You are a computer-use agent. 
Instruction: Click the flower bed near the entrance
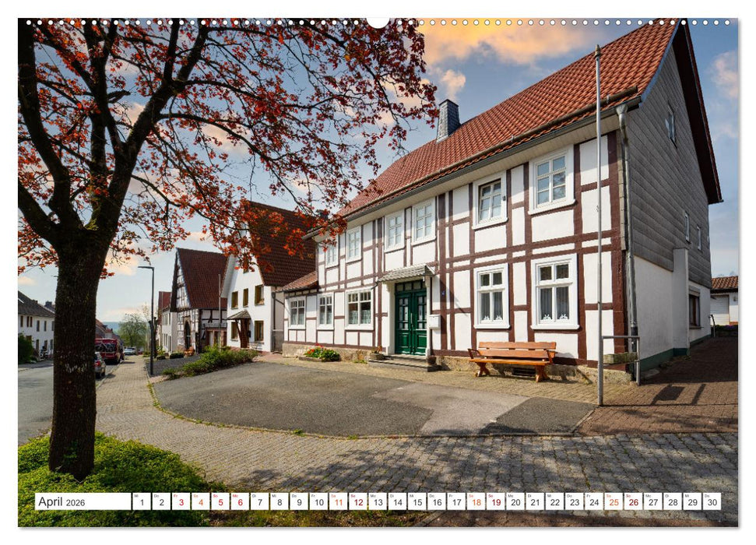pos(322,354)
